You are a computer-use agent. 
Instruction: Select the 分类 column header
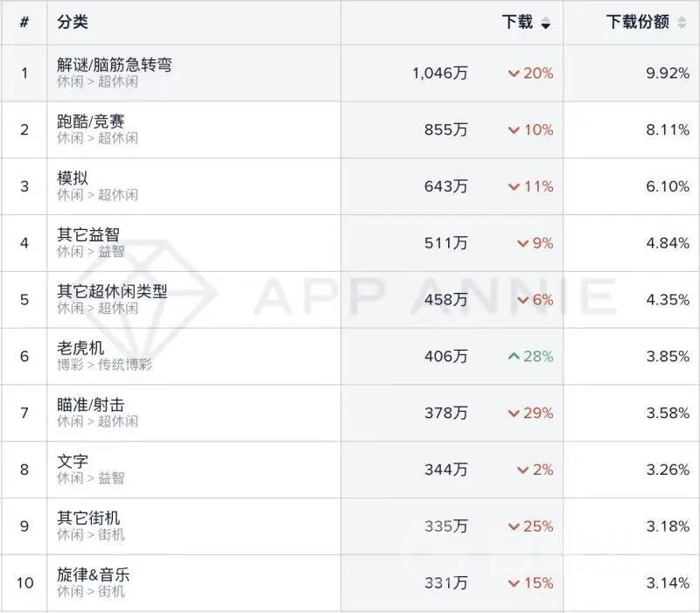coord(71,22)
